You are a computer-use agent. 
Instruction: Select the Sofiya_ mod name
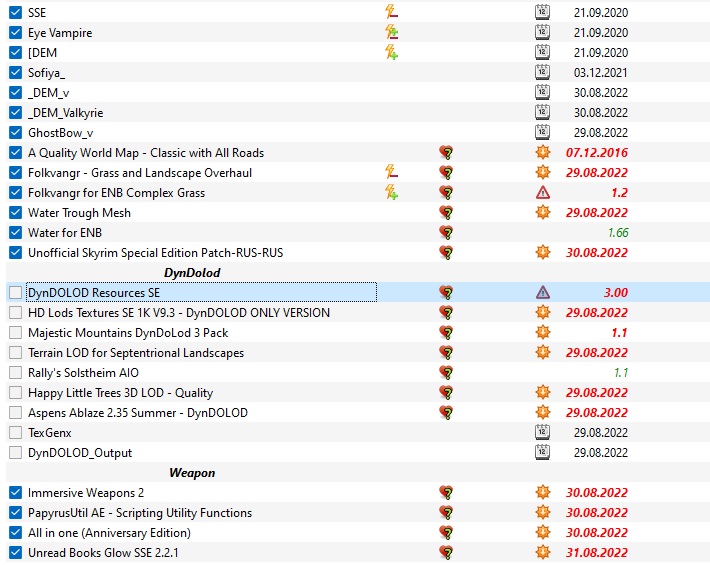point(46,73)
